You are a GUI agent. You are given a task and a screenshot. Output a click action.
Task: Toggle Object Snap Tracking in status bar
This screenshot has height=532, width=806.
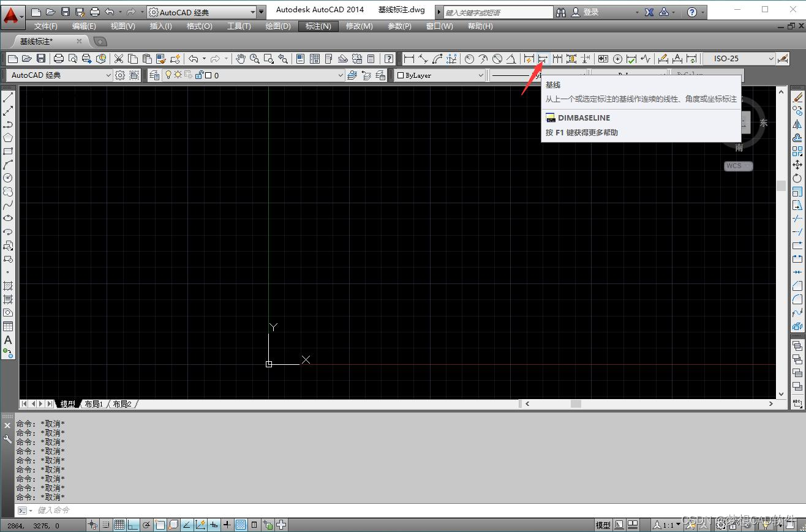tap(187, 525)
